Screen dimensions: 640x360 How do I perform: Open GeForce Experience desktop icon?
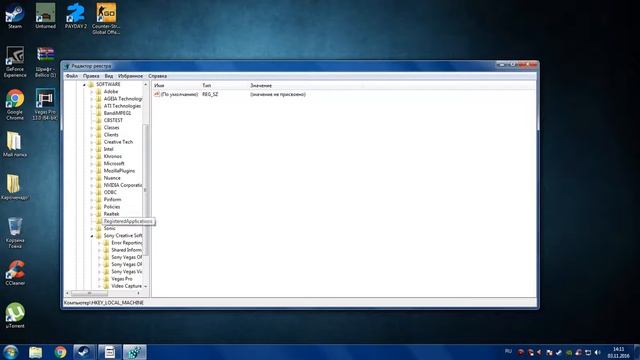tap(15, 61)
